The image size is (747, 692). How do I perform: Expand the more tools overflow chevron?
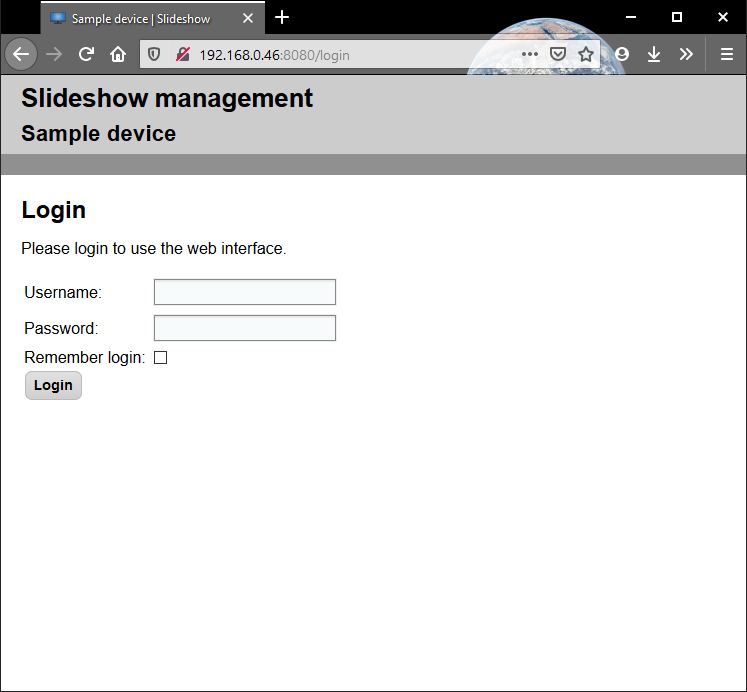[x=686, y=55]
